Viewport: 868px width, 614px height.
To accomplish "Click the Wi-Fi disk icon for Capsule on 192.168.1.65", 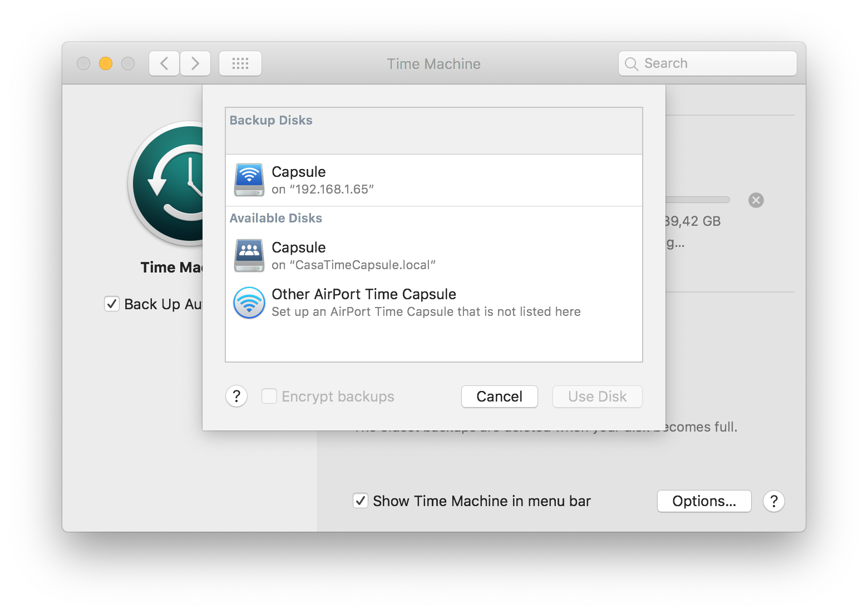I will pyautogui.click(x=249, y=180).
